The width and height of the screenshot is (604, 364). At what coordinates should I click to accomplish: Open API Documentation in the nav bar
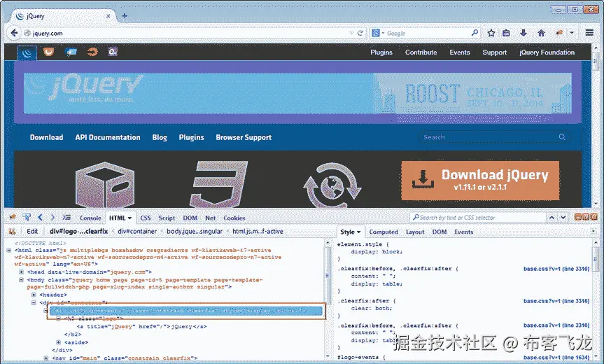[108, 137]
